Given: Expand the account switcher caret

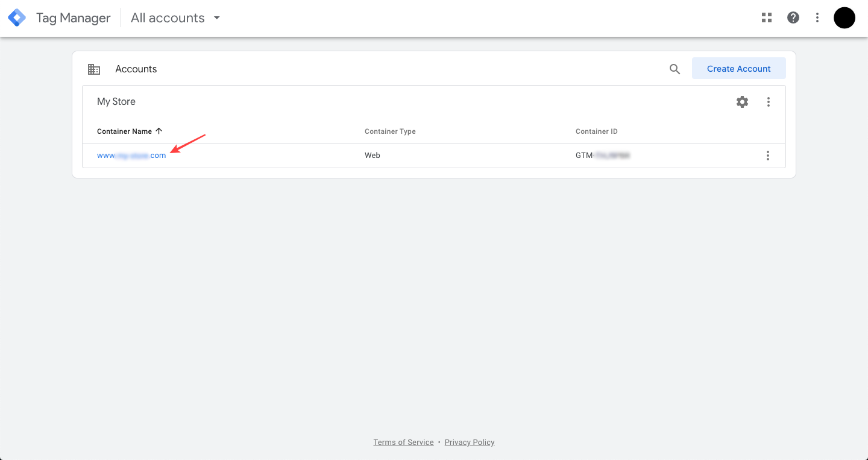Looking at the screenshot, I should point(216,17).
